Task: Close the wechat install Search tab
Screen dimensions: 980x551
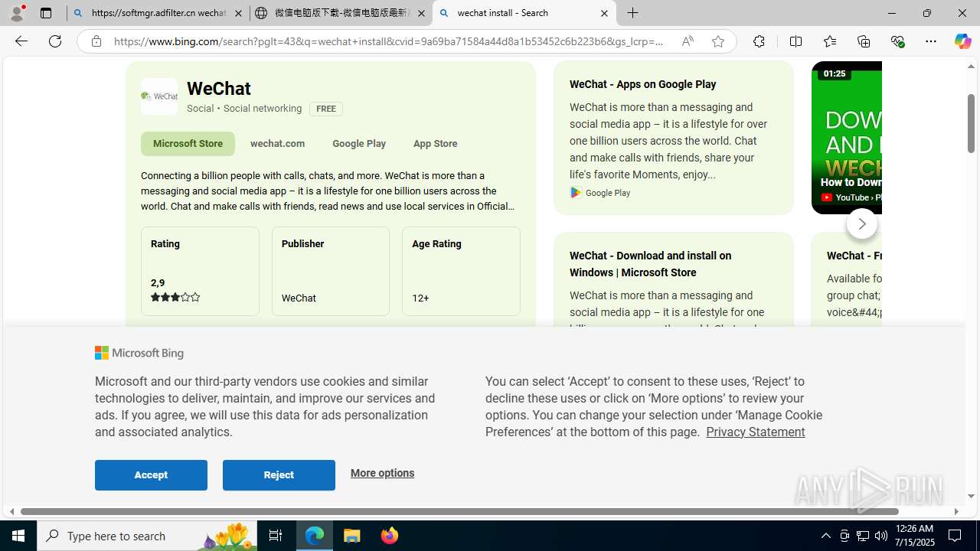Action: 604,13
